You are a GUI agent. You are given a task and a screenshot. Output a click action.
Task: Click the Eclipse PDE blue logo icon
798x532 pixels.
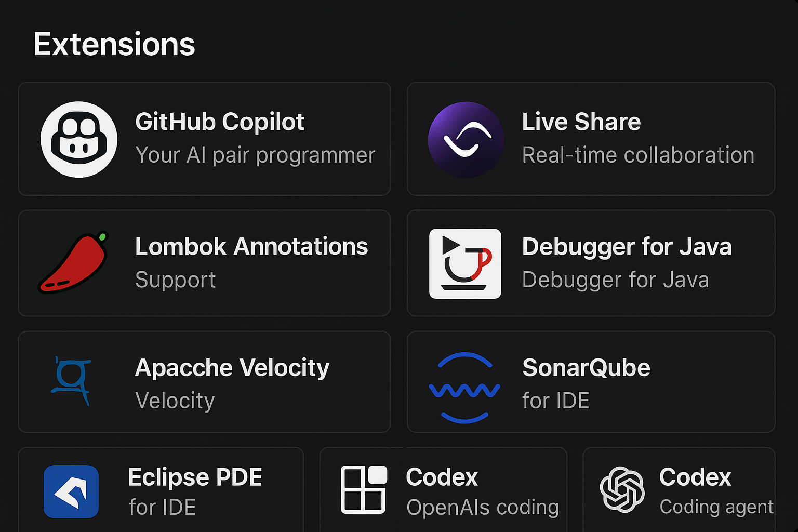click(x=71, y=492)
